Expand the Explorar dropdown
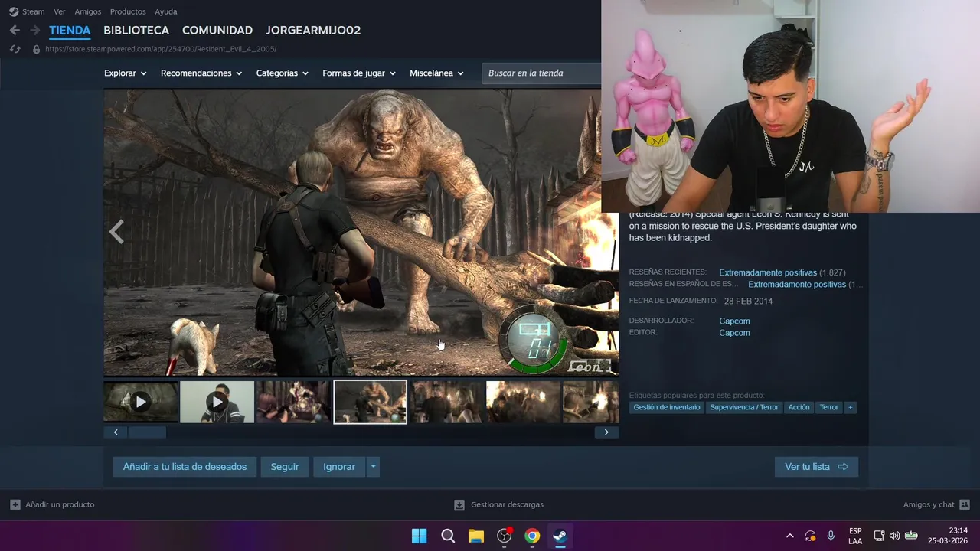 (x=126, y=73)
